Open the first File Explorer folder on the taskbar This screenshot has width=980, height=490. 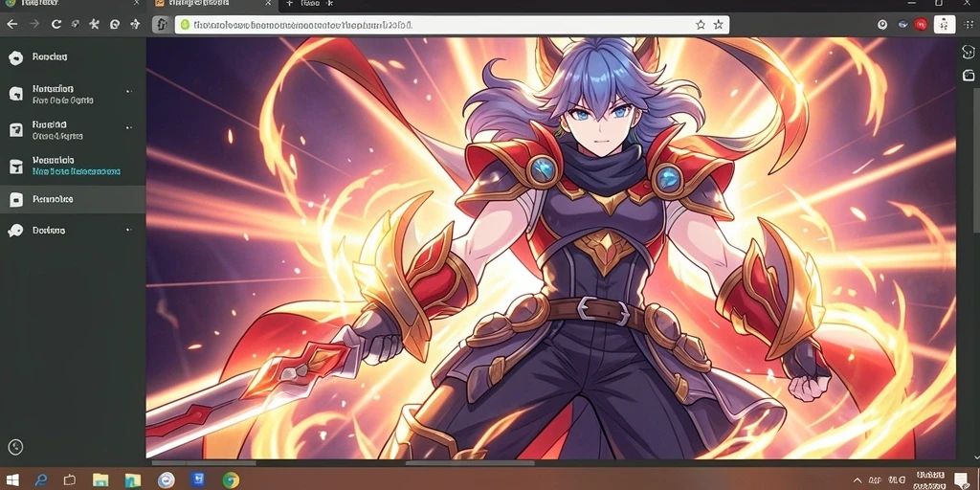click(x=100, y=480)
